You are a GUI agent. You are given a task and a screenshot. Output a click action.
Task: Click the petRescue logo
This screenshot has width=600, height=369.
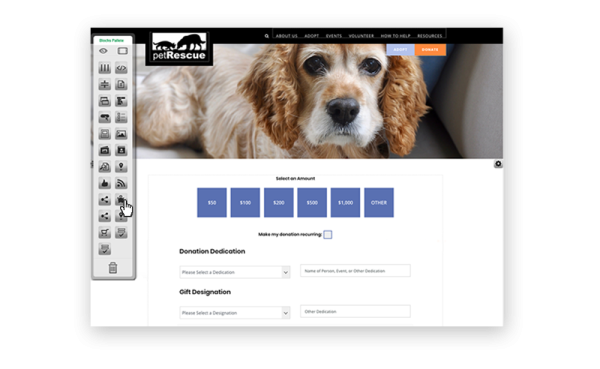click(x=179, y=49)
